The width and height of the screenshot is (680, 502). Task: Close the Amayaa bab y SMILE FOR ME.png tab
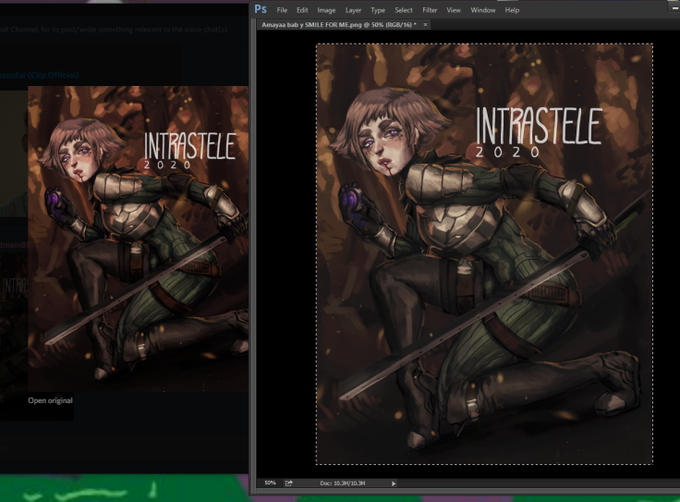(425, 25)
